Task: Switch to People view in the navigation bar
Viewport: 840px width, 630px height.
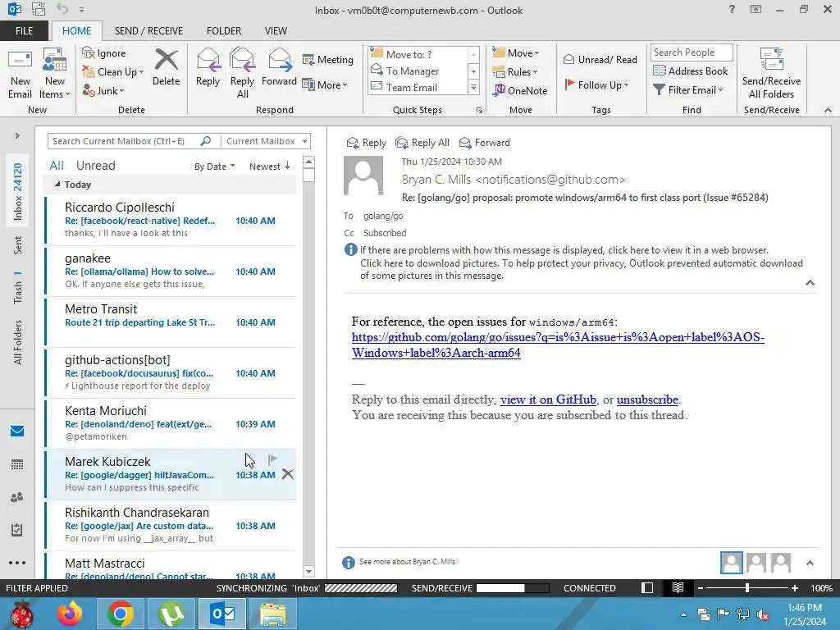Action: 17,497
